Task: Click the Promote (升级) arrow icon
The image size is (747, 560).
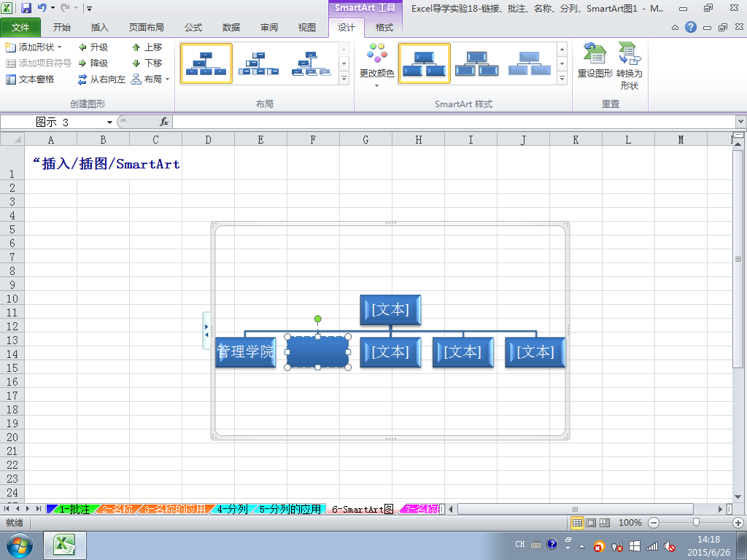Action: point(82,47)
